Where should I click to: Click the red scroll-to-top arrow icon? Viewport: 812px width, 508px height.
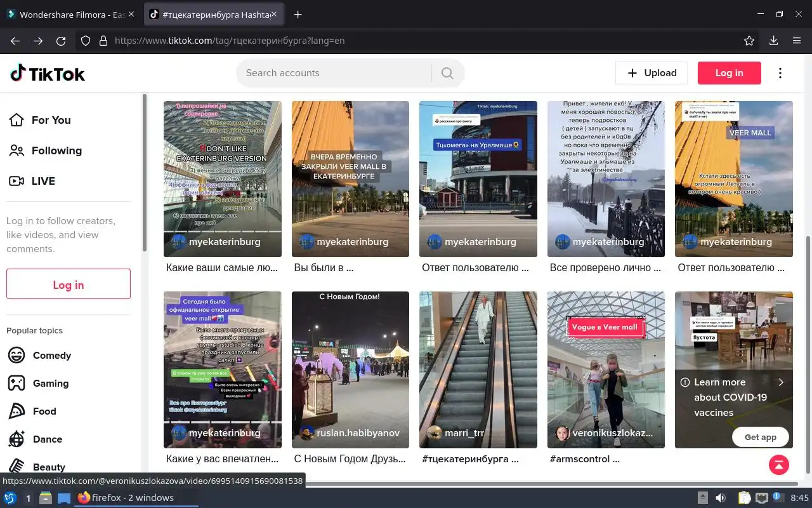(x=778, y=464)
